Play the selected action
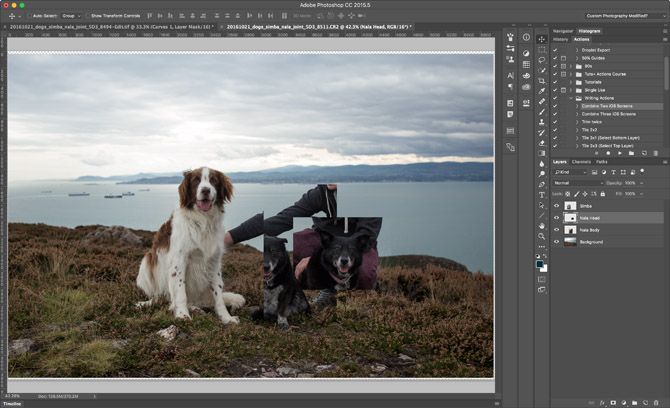This screenshot has height=408, width=670. 620,153
